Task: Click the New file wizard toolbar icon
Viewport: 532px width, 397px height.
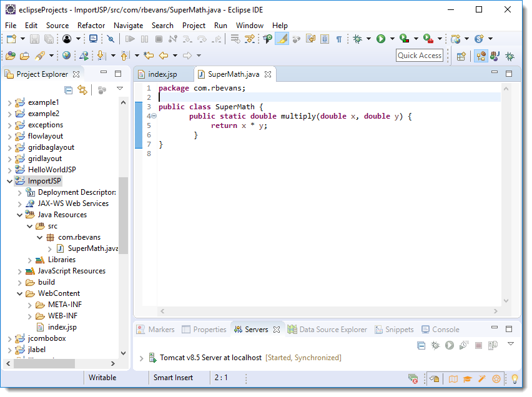Action: tap(11, 39)
